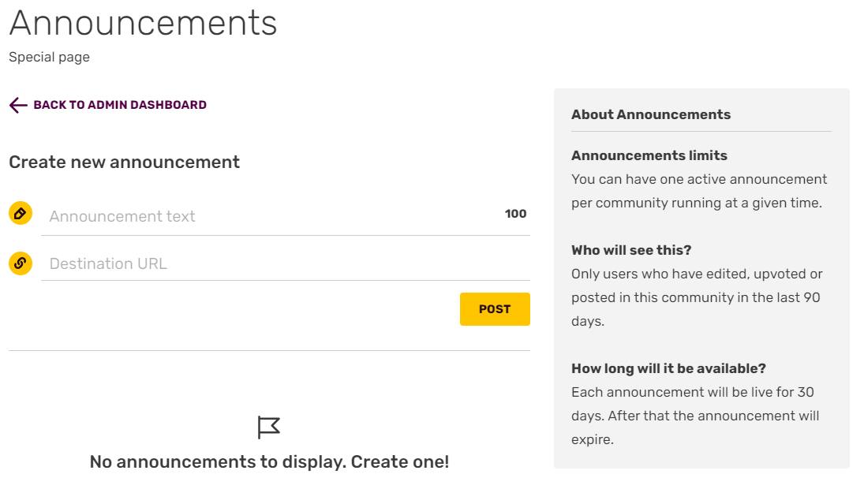The image size is (864, 504).
Task: Click the yellow chain link icon
Action: [x=21, y=263]
